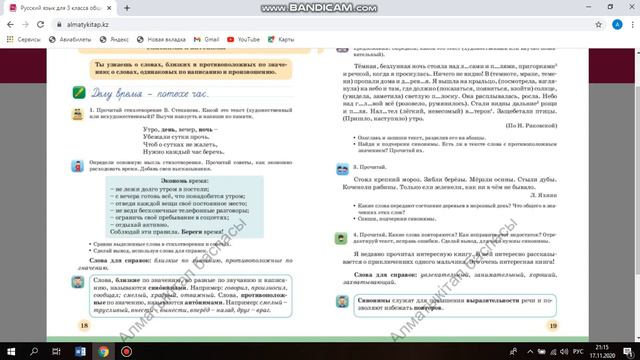
Task: Click the red Я icon on page 18
Action: pyautogui.click(x=78, y=166)
